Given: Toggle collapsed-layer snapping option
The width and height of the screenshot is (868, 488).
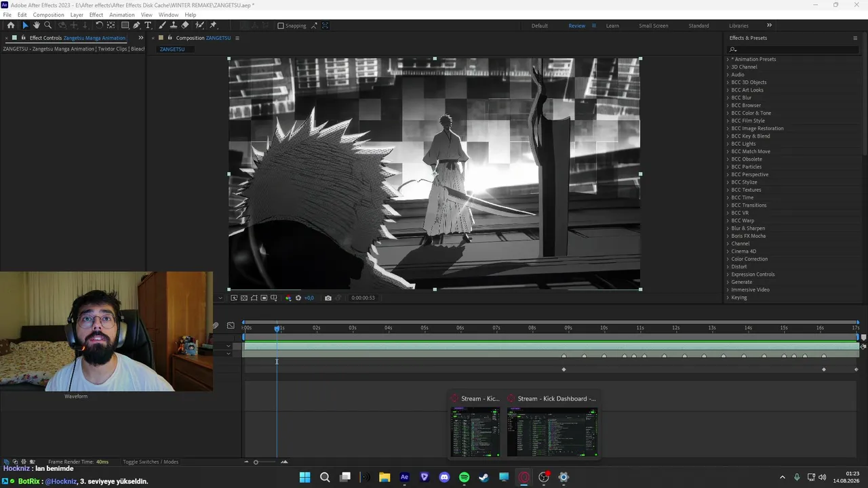Looking at the screenshot, I should click(325, 26).
